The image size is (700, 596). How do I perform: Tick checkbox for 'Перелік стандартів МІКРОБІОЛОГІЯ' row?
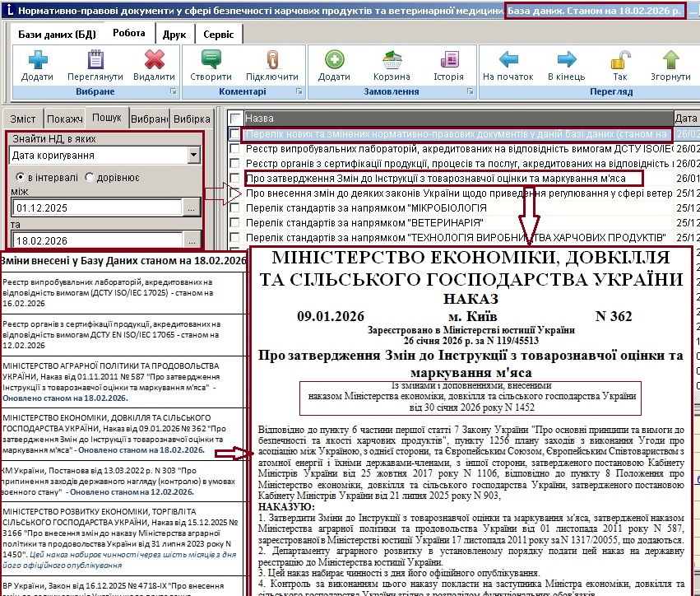(236, 208)
